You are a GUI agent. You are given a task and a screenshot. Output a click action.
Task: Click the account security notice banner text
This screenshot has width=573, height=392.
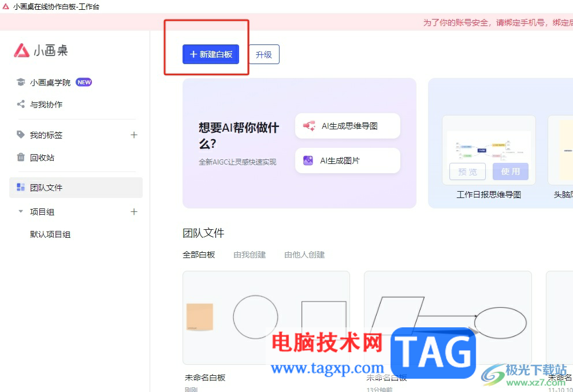pyautogui.click(x=498, y=23)
